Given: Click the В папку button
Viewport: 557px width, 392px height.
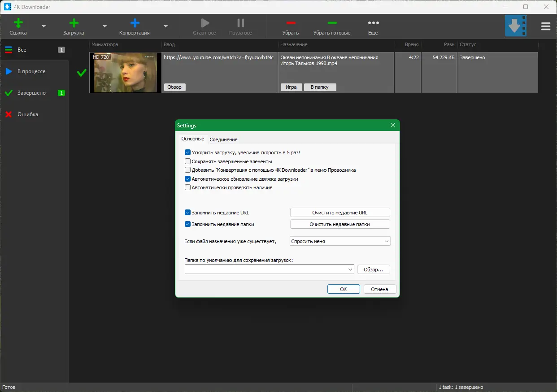Looking at the screenshot, I should tap(320, 87).
